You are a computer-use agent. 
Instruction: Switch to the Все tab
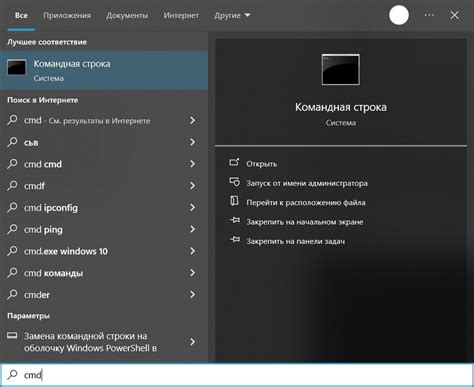21,15
